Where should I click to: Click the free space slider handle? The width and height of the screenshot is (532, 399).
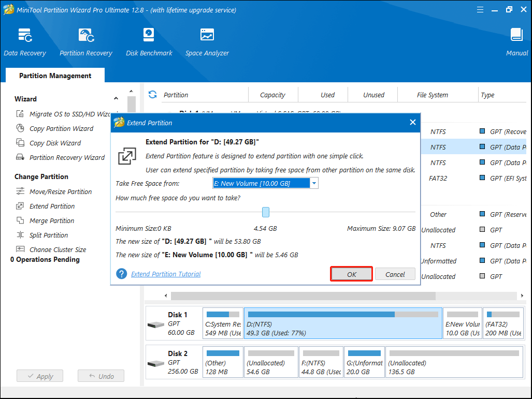[x=266, y=212]
